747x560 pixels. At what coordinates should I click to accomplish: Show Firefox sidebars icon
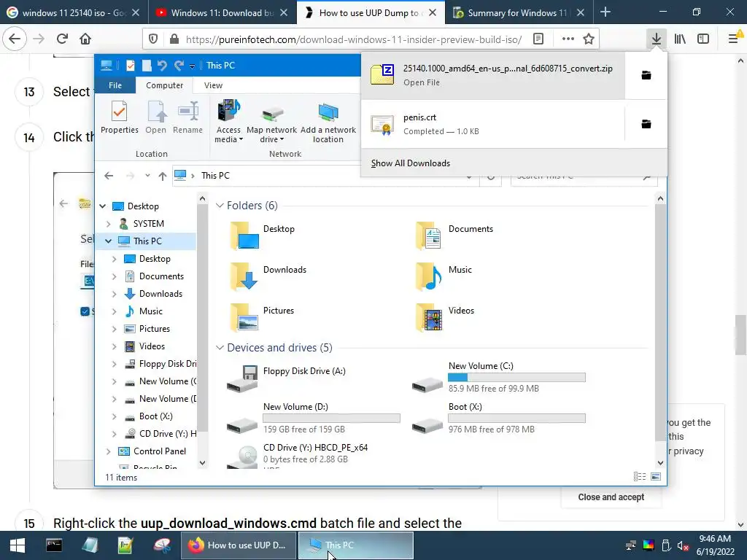pyautogui.click(x=703, y=39)
